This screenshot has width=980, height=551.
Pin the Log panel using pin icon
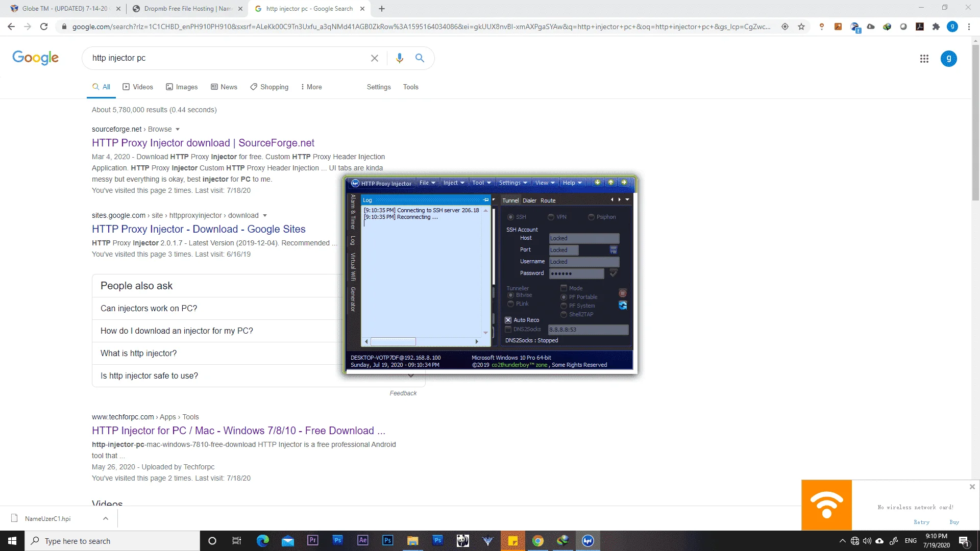point(486,200)
